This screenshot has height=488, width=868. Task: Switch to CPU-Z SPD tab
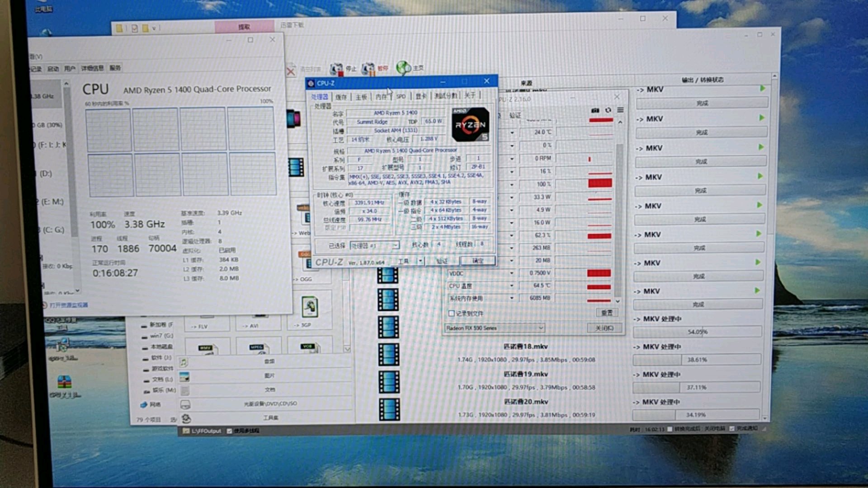401,96
